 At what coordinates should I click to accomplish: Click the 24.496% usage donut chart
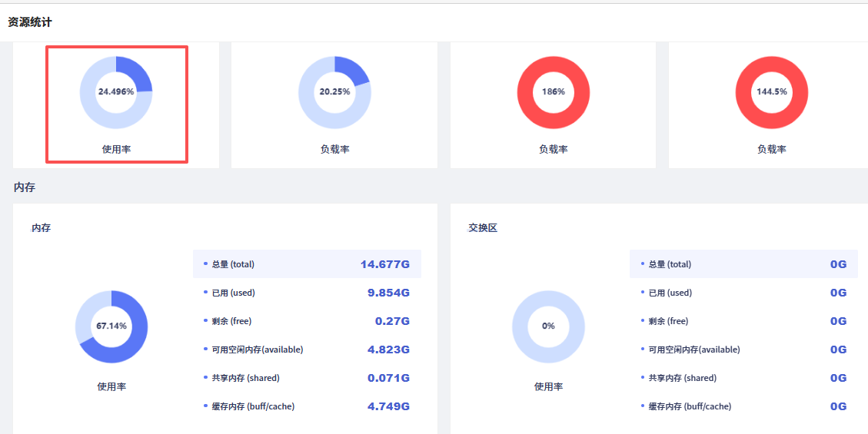point(115,91)
